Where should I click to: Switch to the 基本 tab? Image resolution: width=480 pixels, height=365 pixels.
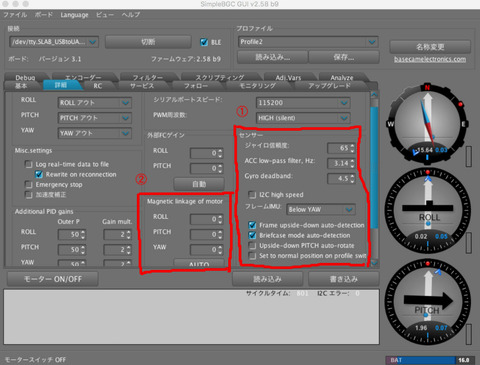coord(21,86)
